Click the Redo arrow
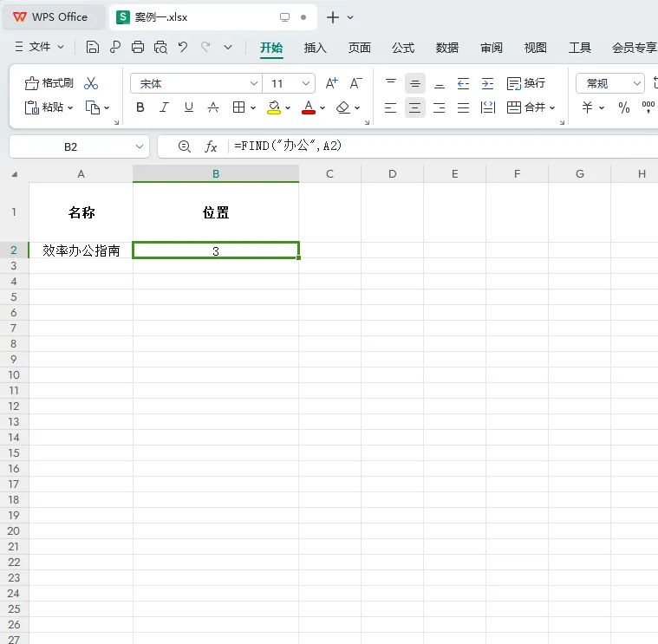 (205, 47)
